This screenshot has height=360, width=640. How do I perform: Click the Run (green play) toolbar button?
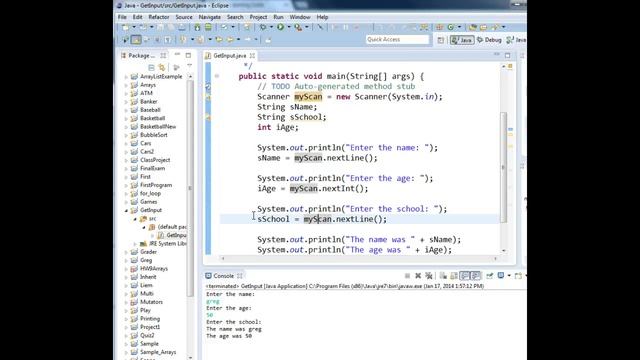(x=280, y=27)
